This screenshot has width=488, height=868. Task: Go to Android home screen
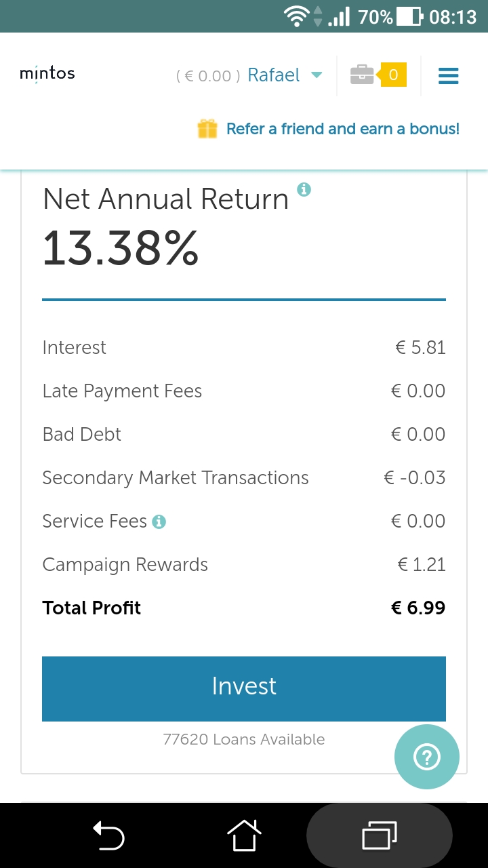(x=244, y=835)
